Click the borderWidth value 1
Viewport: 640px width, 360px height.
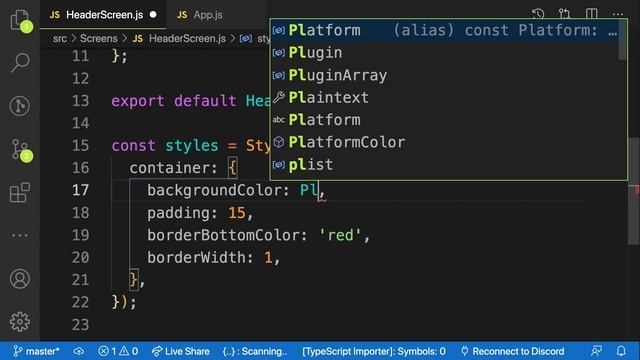coord(268,258)
